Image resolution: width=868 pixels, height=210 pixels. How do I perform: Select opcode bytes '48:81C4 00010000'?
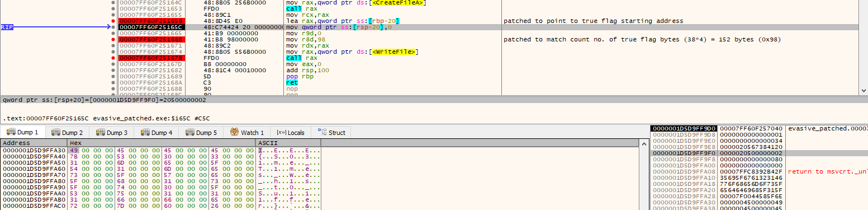[235, 70]
